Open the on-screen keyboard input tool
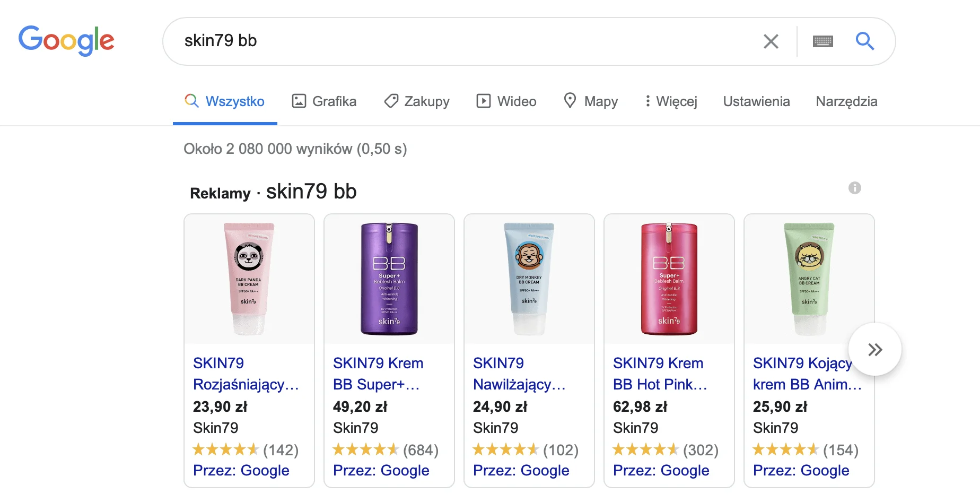980x502 pixels. [822, 41]
